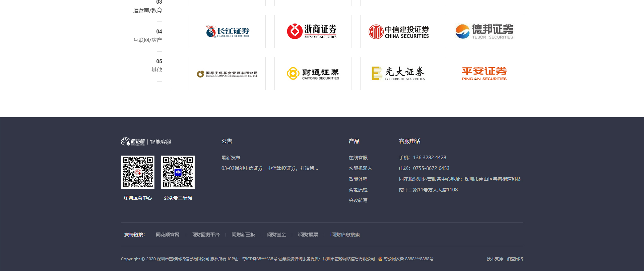This screenshot has width=644, height=271.
Task: Go to 客服机器人 product page
Action: click(x=360, y=168)
